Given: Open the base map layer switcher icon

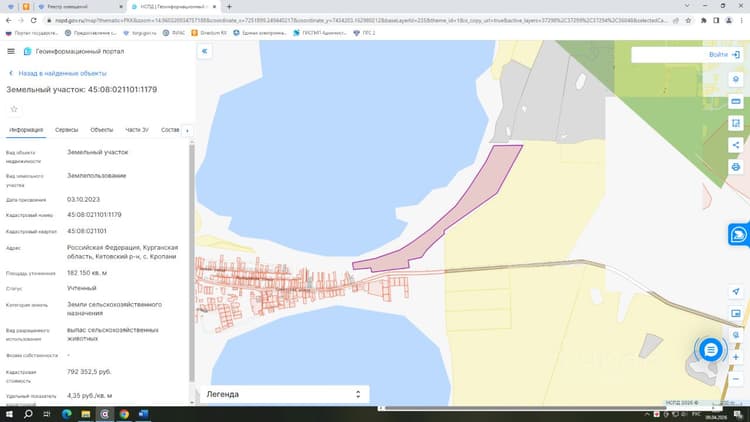Looking at the screenshot, I should (736, 313).
